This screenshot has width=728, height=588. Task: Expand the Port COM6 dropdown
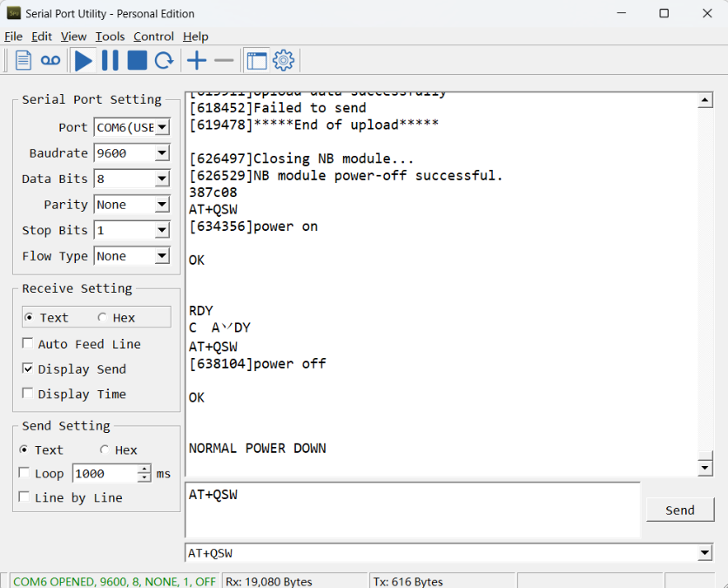point(162,127)
